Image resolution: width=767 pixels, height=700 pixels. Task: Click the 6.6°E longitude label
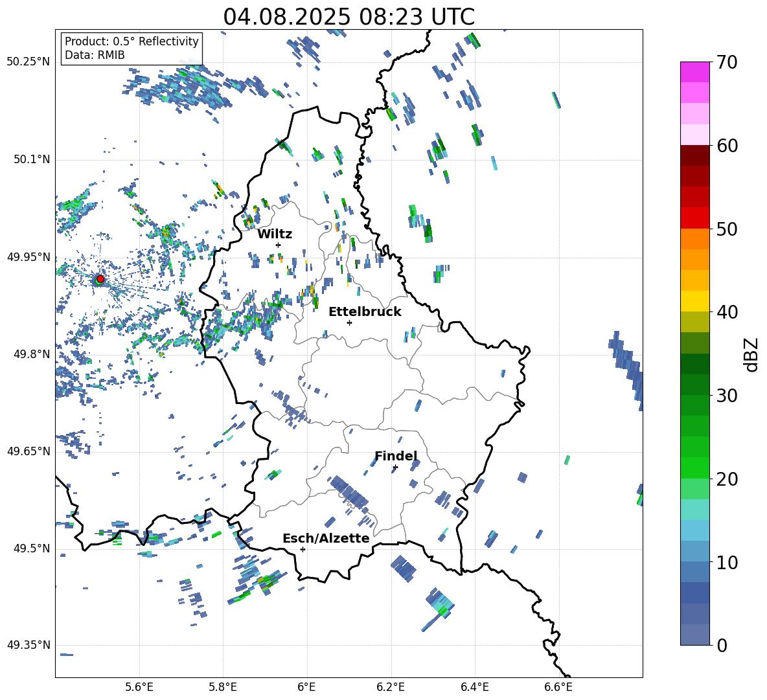pyautogui.click(x=558, y=687)
